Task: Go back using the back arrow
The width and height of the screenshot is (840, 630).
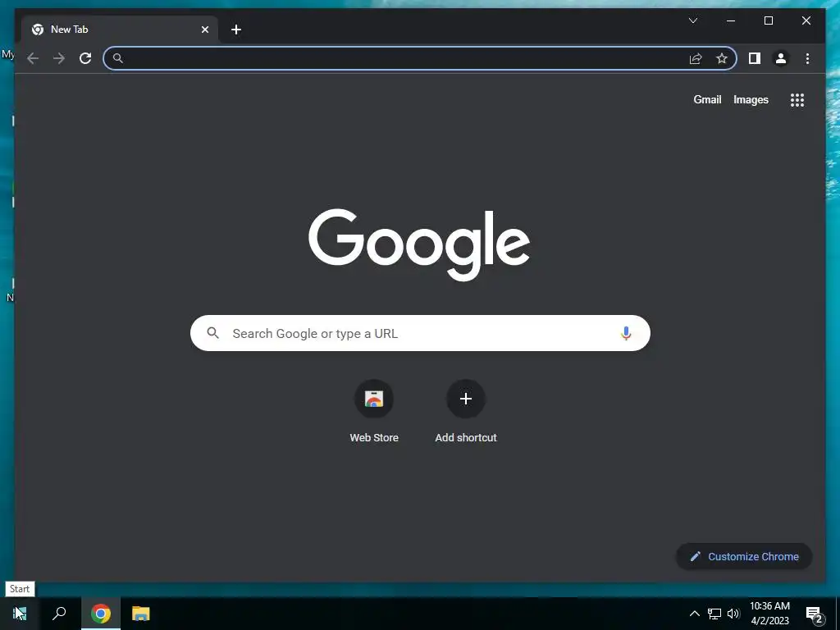Action: pyautogui.click(x=33, y=58)
